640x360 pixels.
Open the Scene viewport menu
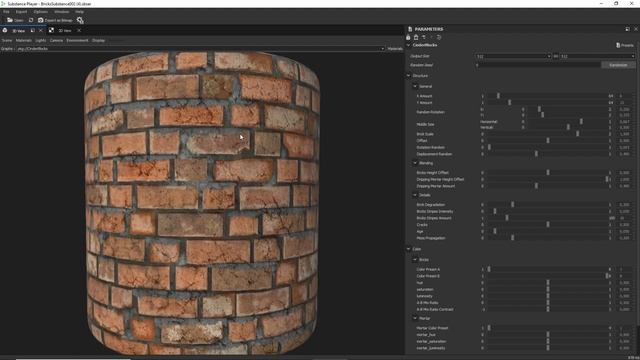7,40
